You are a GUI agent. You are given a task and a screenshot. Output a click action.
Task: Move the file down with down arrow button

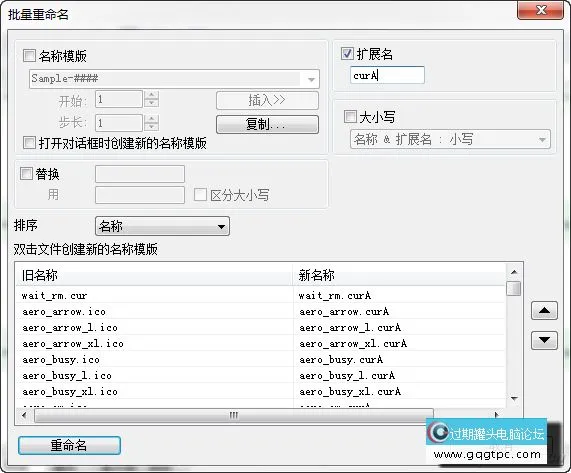click(x=544, y=340)
